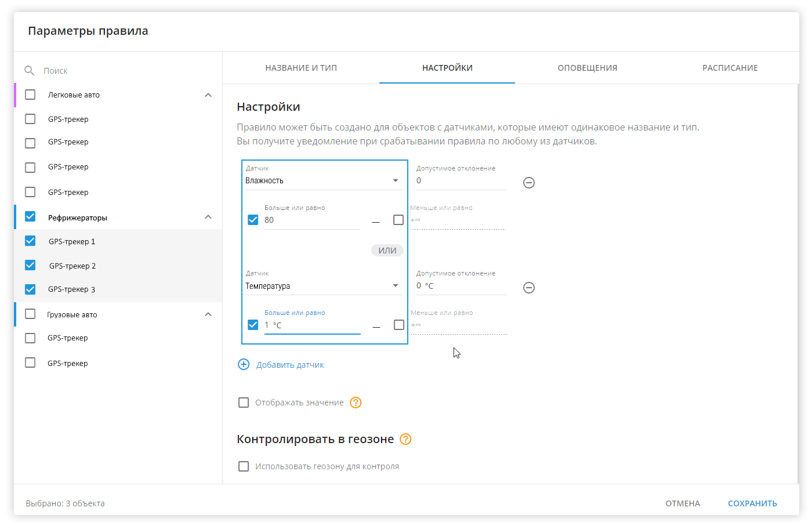Open the Температура sensor dropdown
The width and height of the screenshot is (812, 522).
(324, 286)
